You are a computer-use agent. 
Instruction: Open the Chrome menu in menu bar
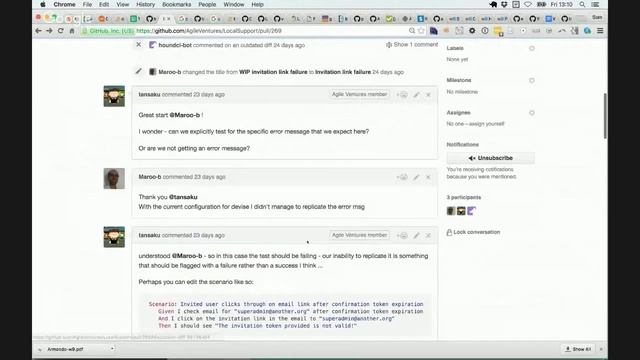click(x=64, y=4)
